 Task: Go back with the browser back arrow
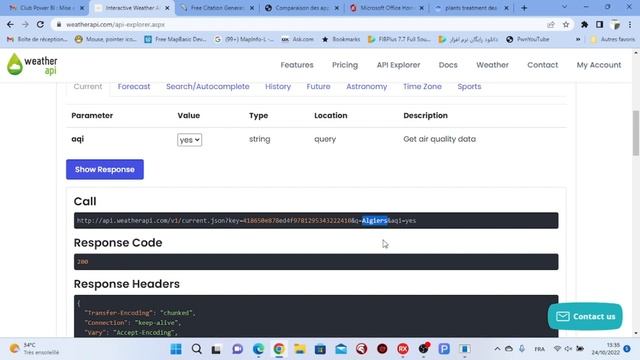click(10, 24)
